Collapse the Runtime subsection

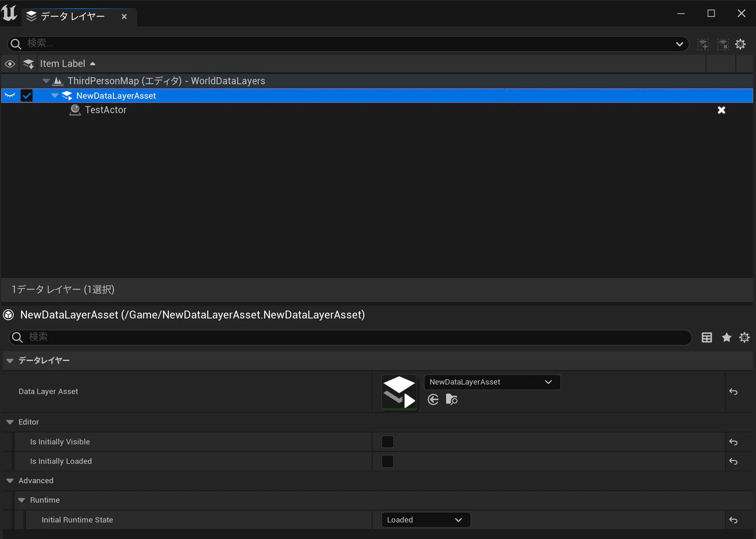pos(21,500)
